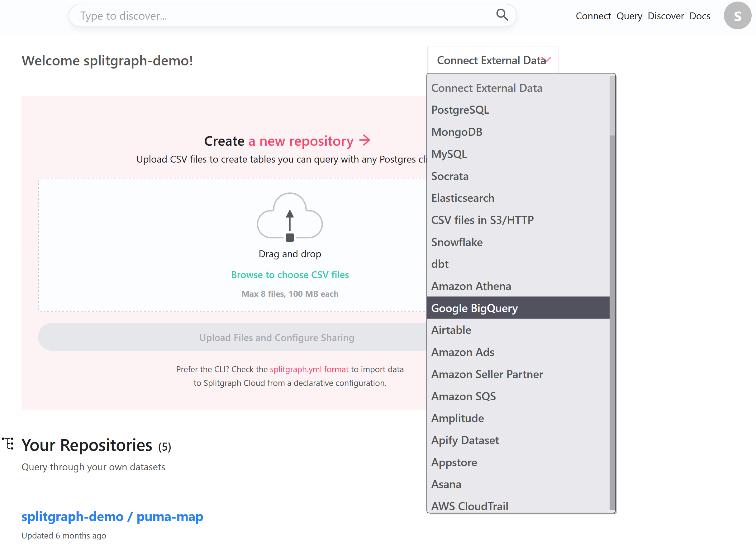Click the Browse to choose CSV files link
The height and width of the screenshot is (555, 756).
point(290,274)
